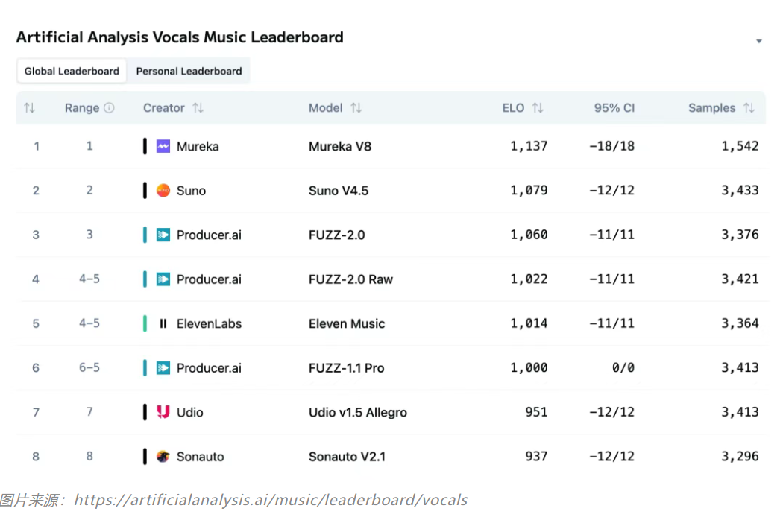Click the teal color bar beside ElevenLabs
The image size is (783, 532).
[x=145, y=323]
